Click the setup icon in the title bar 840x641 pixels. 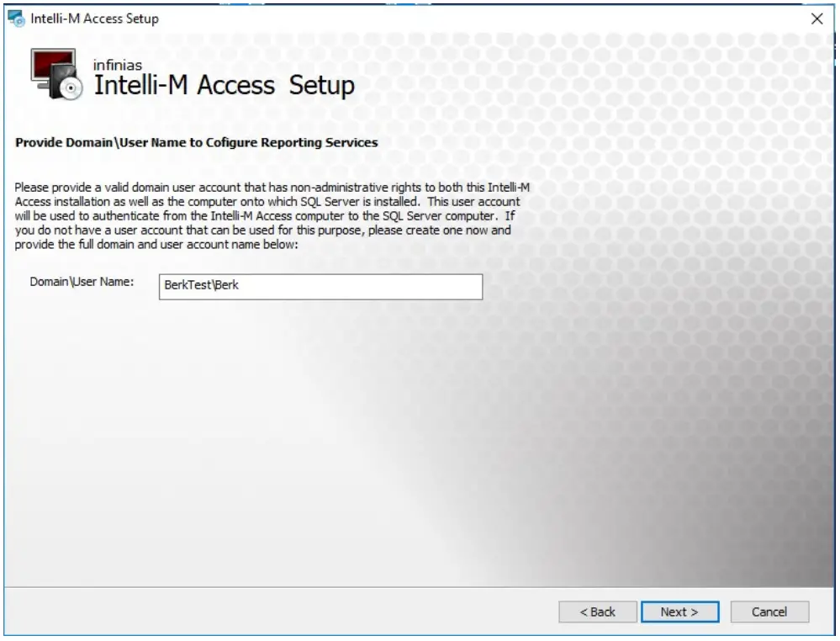click(17, 19)
